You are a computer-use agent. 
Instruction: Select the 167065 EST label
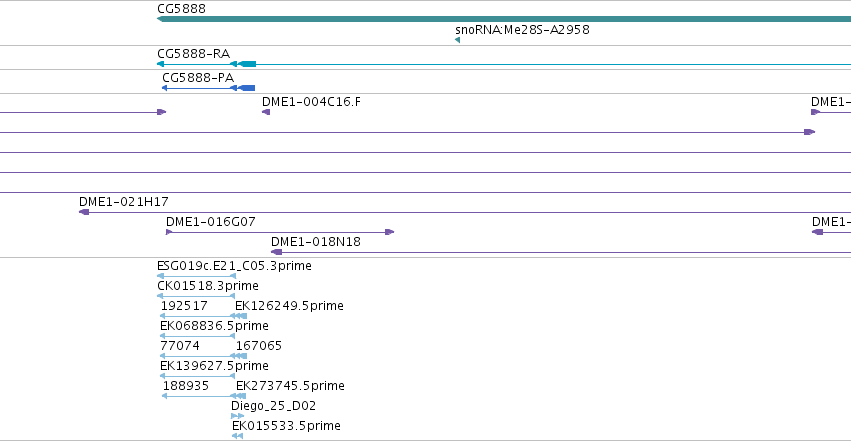258,346
